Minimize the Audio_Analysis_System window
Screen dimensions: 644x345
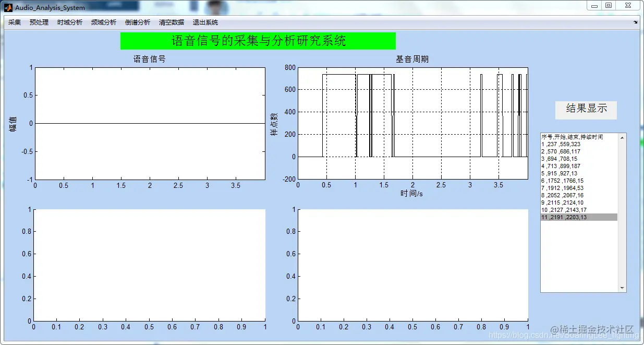[594, 5]
